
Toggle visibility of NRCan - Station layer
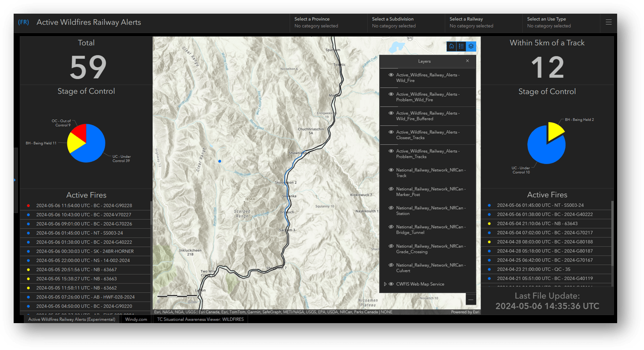click(x=391, y=208)
